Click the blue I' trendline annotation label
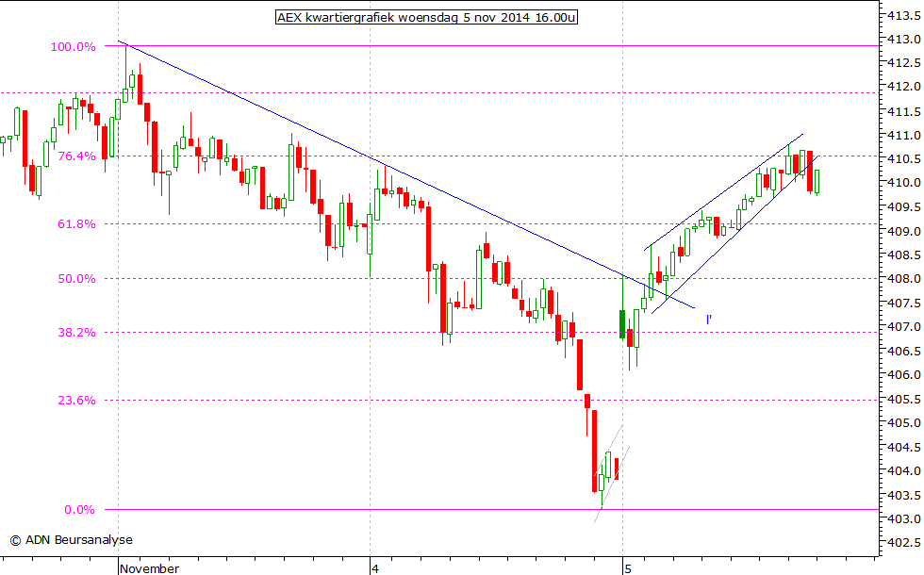Viewport: 924px width, 575px height. pyautogui.click(x=709, y=320)
